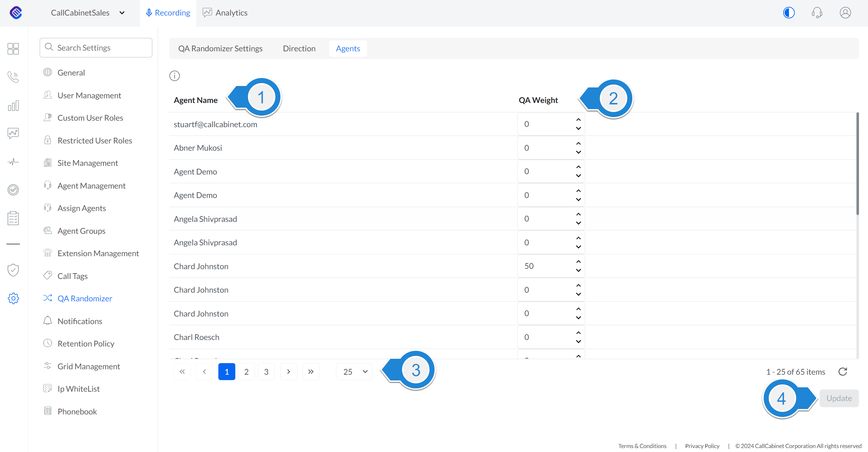Image resolution: width=868 pixels, height=452 pixels.
Task: Decrease QA Weight for Abner Mukosi
Action: [579, 152]
